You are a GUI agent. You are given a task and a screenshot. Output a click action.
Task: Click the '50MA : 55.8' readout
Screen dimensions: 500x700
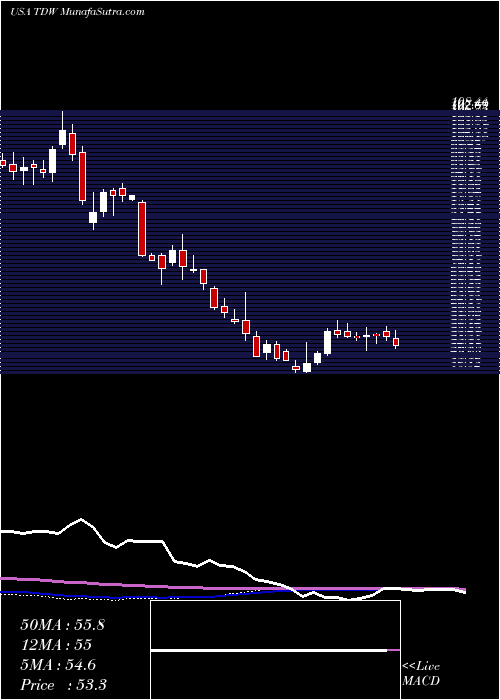(x=62, y=625)
